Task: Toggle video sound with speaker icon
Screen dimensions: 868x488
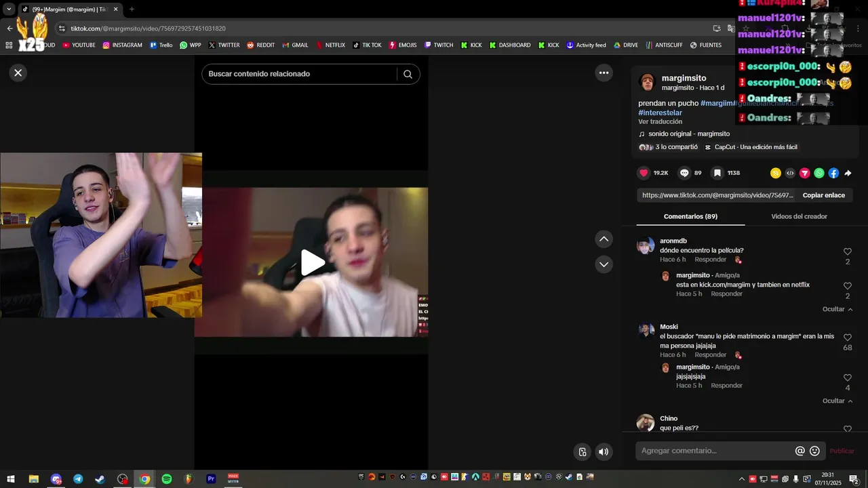Action: coord(604,452)
